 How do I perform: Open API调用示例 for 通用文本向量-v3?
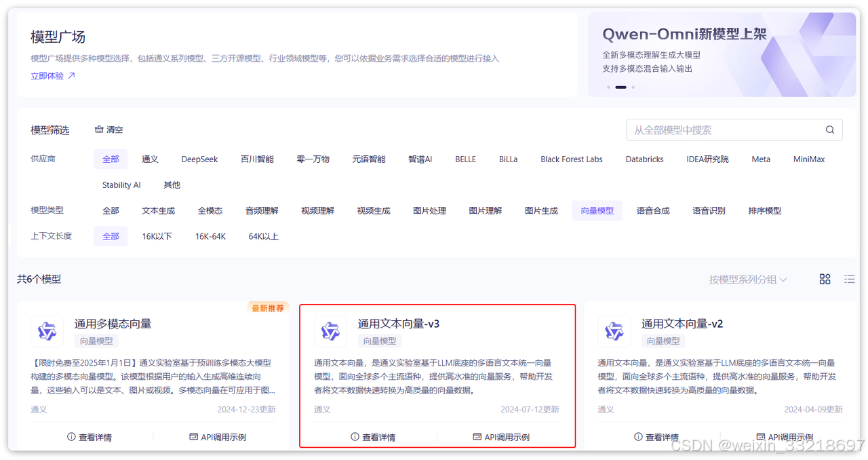[x=500, y=437]
